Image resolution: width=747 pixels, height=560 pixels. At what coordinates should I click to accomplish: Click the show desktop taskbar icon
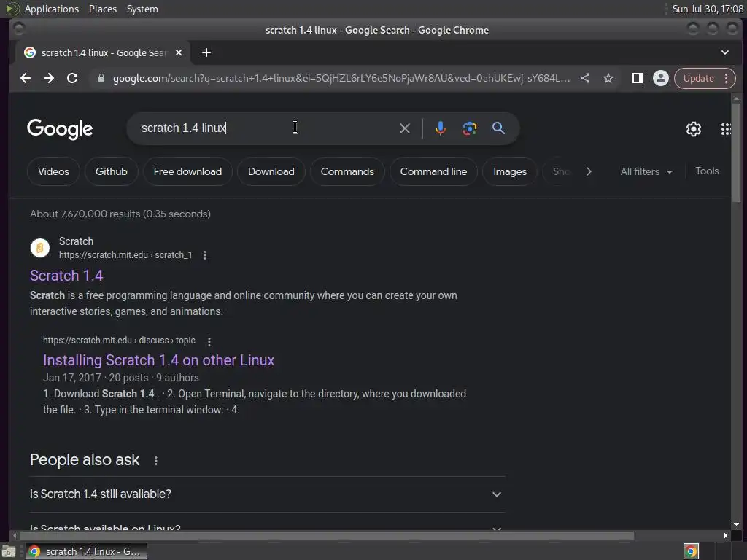[9, 551]
